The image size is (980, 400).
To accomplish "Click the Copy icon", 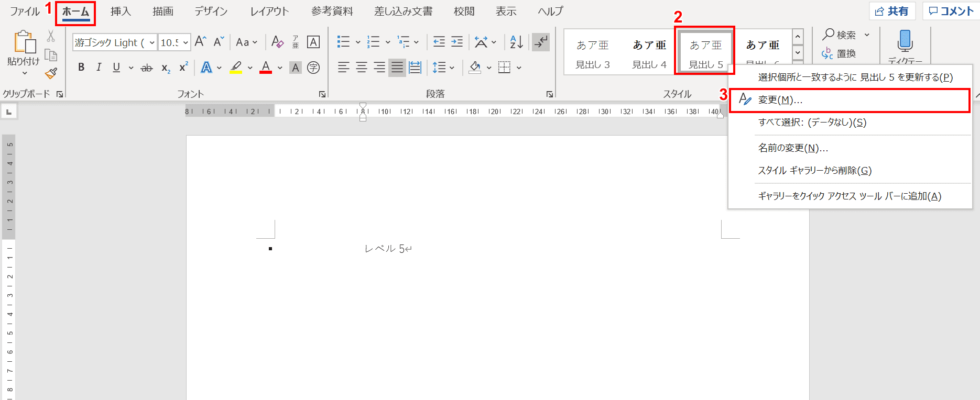I will point(51,55).
